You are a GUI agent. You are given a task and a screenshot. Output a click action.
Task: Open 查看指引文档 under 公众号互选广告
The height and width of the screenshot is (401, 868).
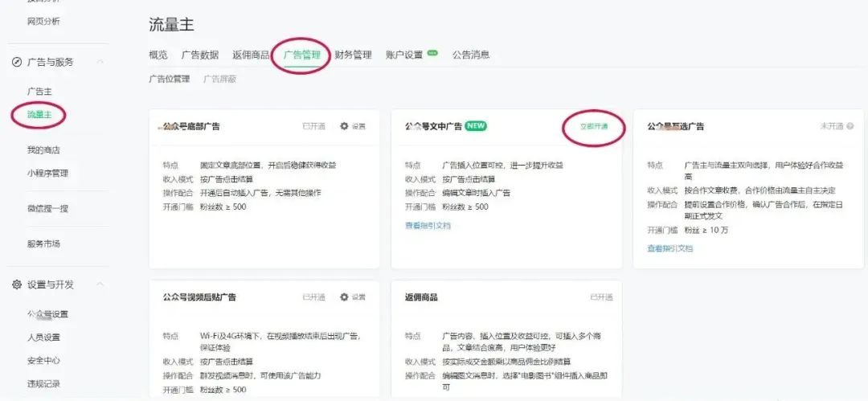669,248
